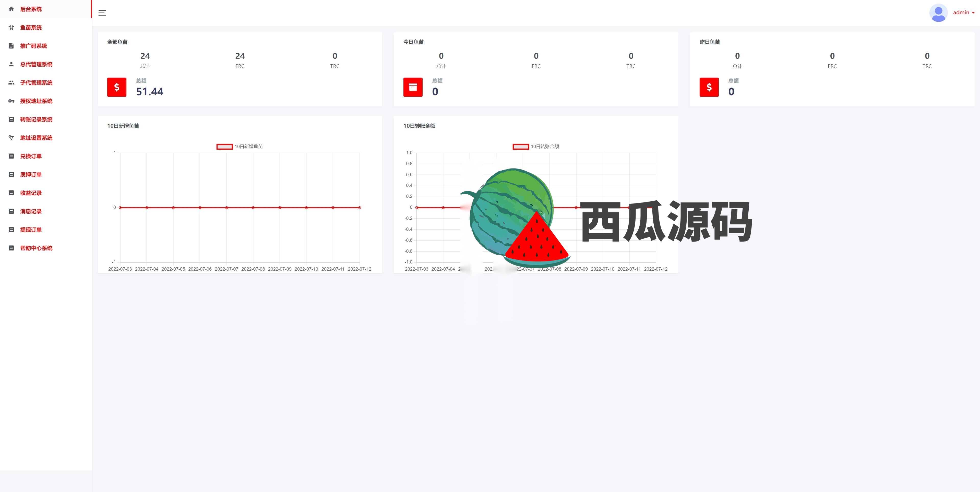
Task: Toggle the sidebar with the hamburger icon
Action: (x=102, y=13)
